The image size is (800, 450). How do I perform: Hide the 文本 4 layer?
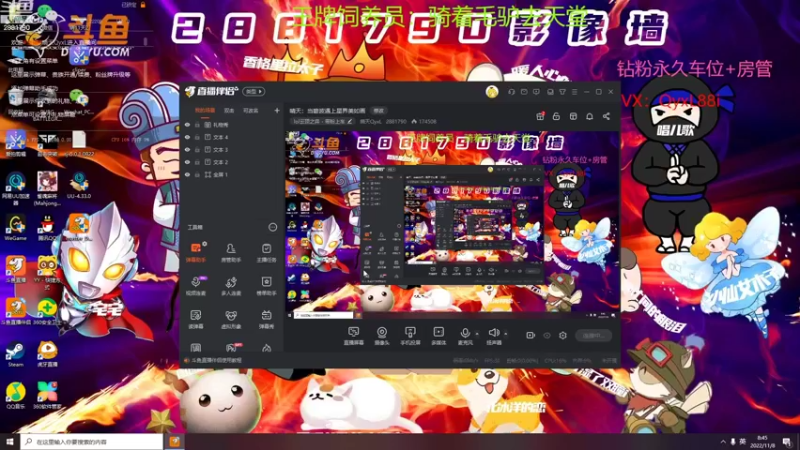click(187, 137)
